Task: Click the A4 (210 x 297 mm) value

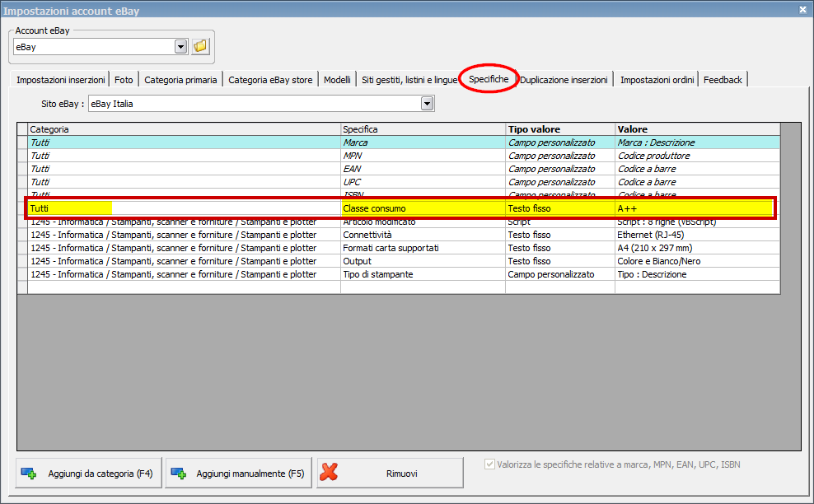Action: 697,248
